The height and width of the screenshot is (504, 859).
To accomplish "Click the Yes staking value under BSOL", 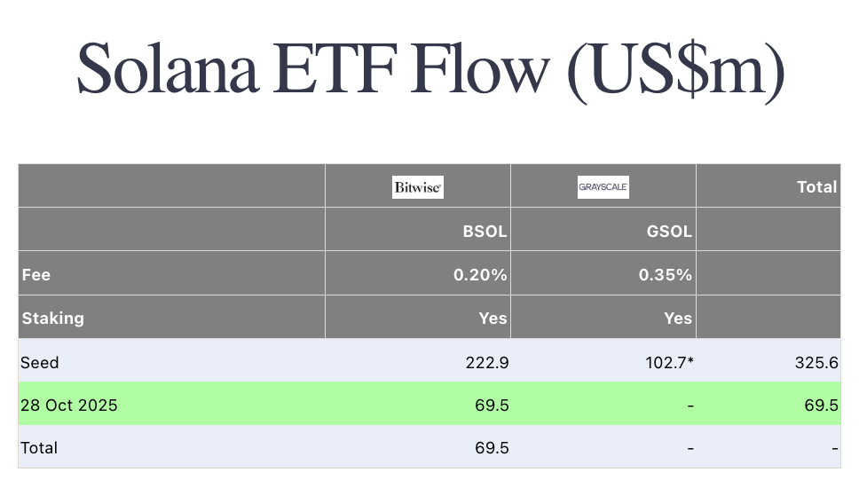I will coord(493,318).
